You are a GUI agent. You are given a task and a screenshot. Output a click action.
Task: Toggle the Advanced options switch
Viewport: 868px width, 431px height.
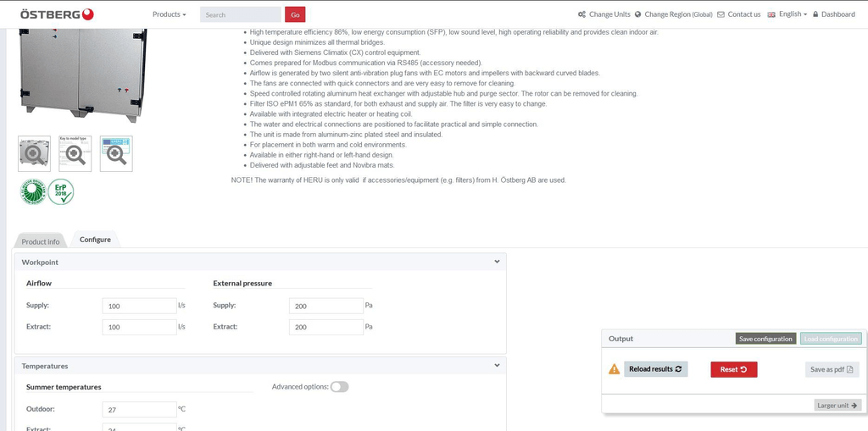[x=339, y=387]
